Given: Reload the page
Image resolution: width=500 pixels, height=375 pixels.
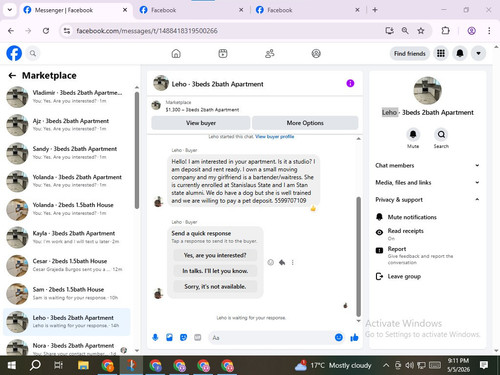Looking at the screenshot, I should pos(46,31).
